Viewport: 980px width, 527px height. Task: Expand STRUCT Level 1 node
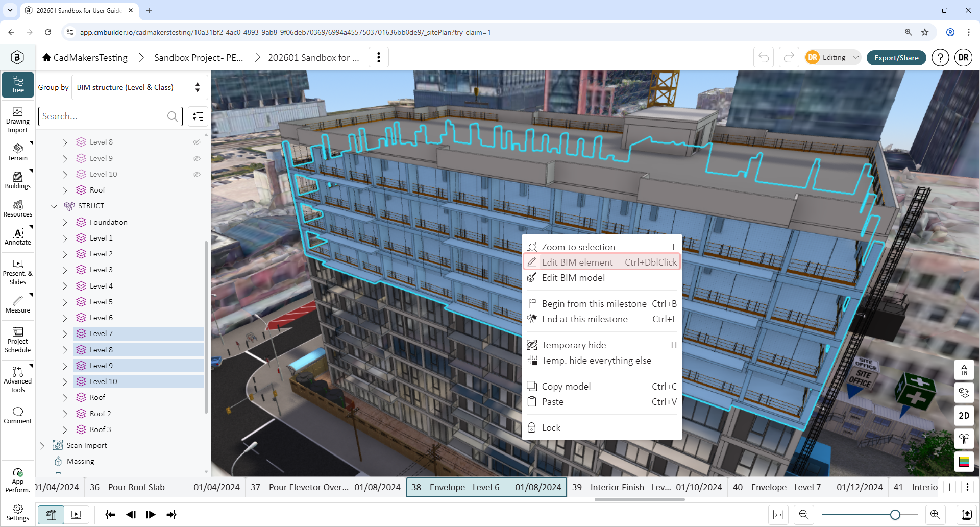point(65,238)
